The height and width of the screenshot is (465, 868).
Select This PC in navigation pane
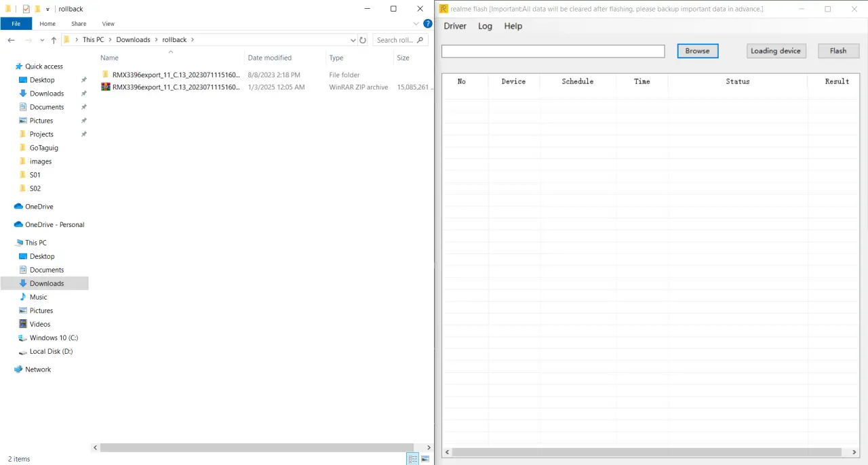[x=36, y=243]
